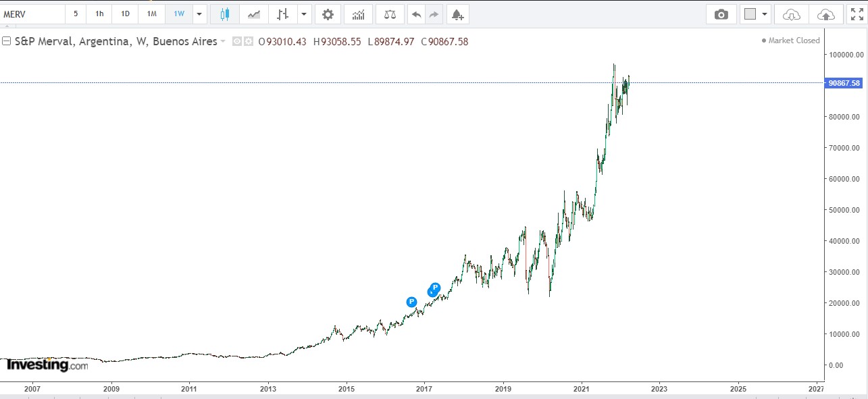Click the 2021 time axis label
Screen dimensions: 868x399
[x=582, y=389]
